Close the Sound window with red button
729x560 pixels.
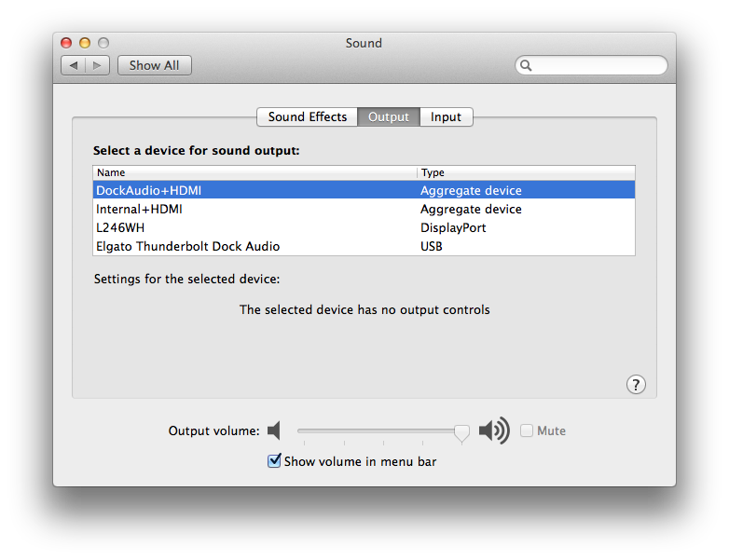[66, 43]
